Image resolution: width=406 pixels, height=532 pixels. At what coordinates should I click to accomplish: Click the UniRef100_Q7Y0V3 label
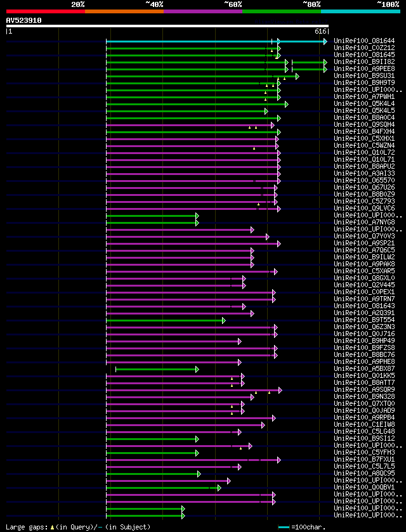pyautogui.click(x=364, y=236)
